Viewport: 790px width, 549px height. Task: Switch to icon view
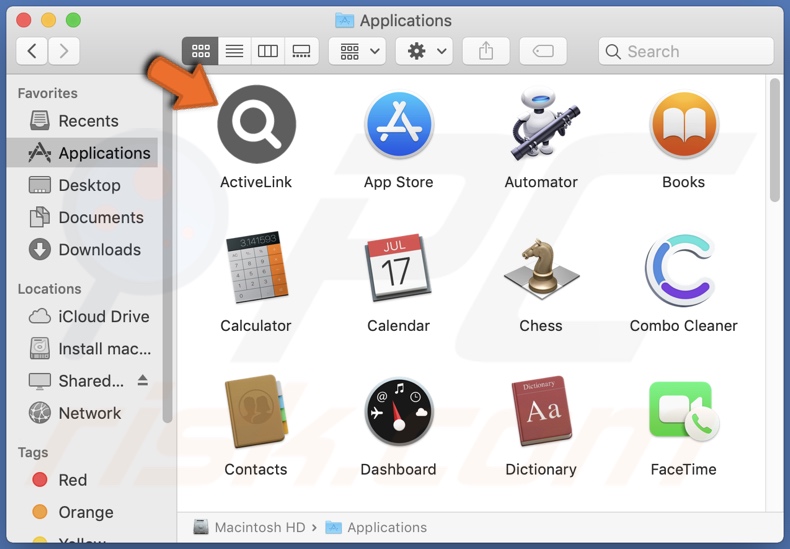(201, 51)
